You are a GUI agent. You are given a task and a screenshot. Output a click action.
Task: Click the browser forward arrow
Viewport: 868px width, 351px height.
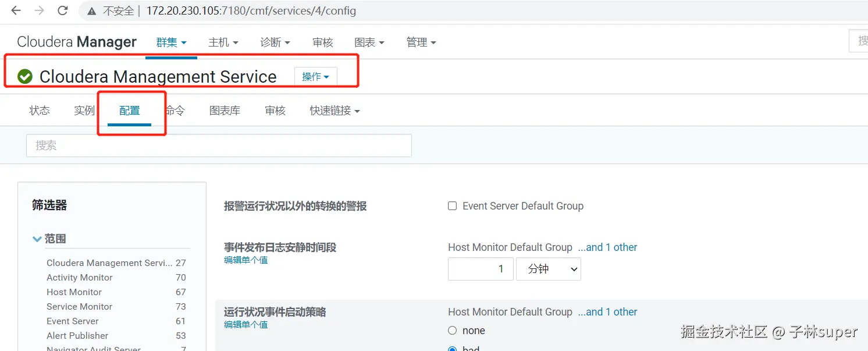pyautogui.click(x=39, y=10)
